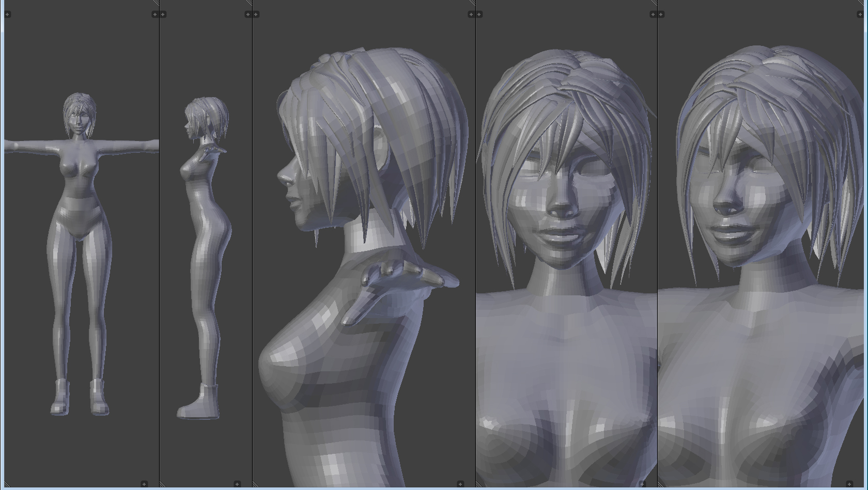
Task: Expand properties panel in front full-body viewport
Action: pos(154,14)
